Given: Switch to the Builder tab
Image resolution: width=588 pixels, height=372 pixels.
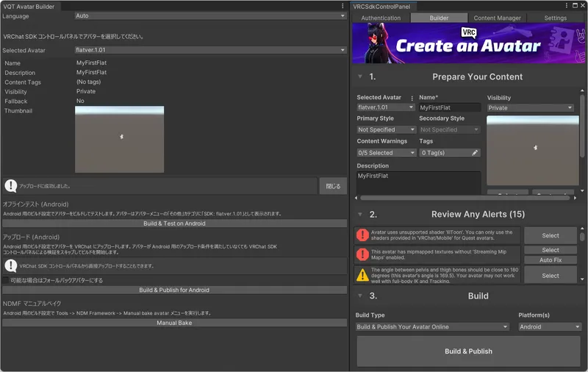Looking at the screenshot, I should tap(439, 18).
